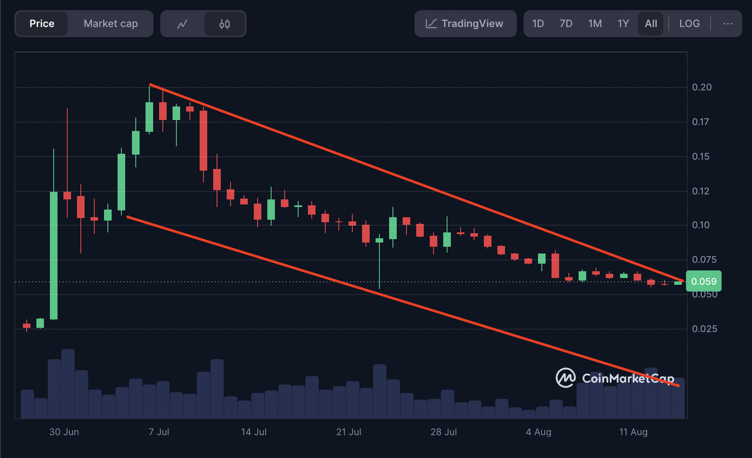752x458 pixels.
Task: Set time range to 7D
Action: (x=566, y=24)
